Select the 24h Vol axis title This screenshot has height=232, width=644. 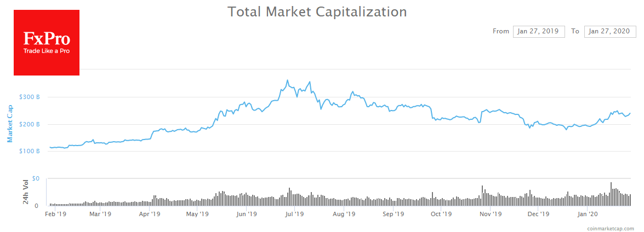[x=25, y=192]
